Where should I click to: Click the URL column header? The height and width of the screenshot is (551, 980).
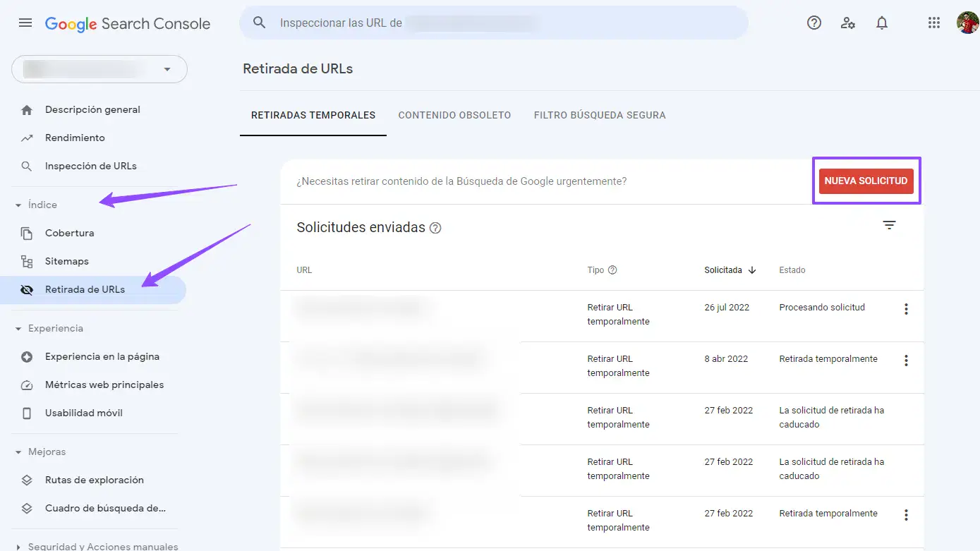(x=304, y=270)
